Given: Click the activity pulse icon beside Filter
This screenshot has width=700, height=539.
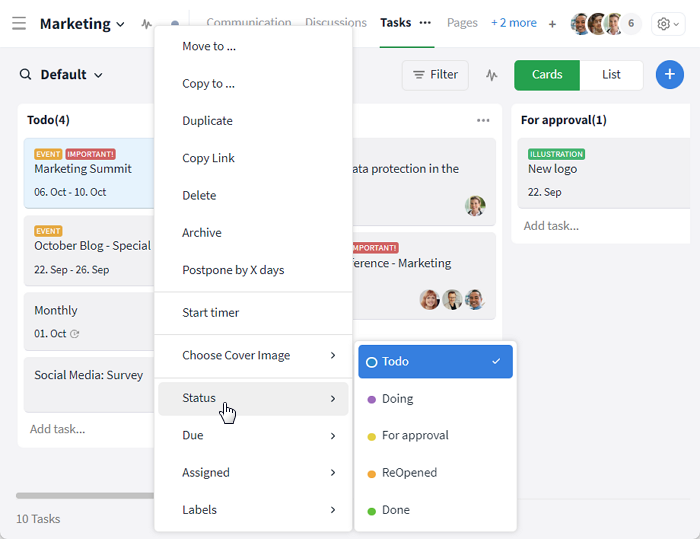Looking at the screenshot, I should (491, 75).
